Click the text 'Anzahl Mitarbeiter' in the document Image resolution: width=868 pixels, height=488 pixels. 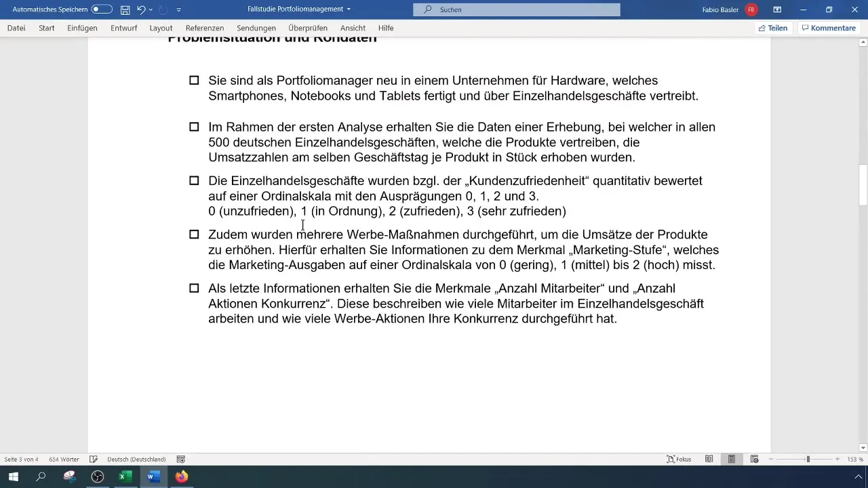click(548, 289)
